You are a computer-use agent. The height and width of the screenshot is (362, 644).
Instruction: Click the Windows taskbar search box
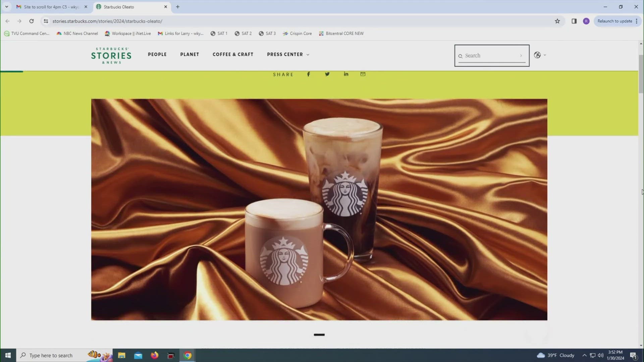click(x=64, y=355)
